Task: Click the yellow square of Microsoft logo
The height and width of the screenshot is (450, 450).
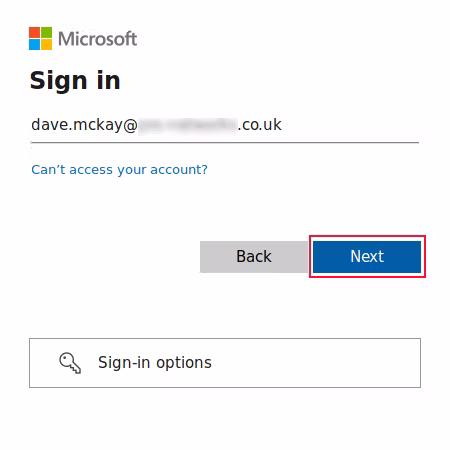Action: 46,44
